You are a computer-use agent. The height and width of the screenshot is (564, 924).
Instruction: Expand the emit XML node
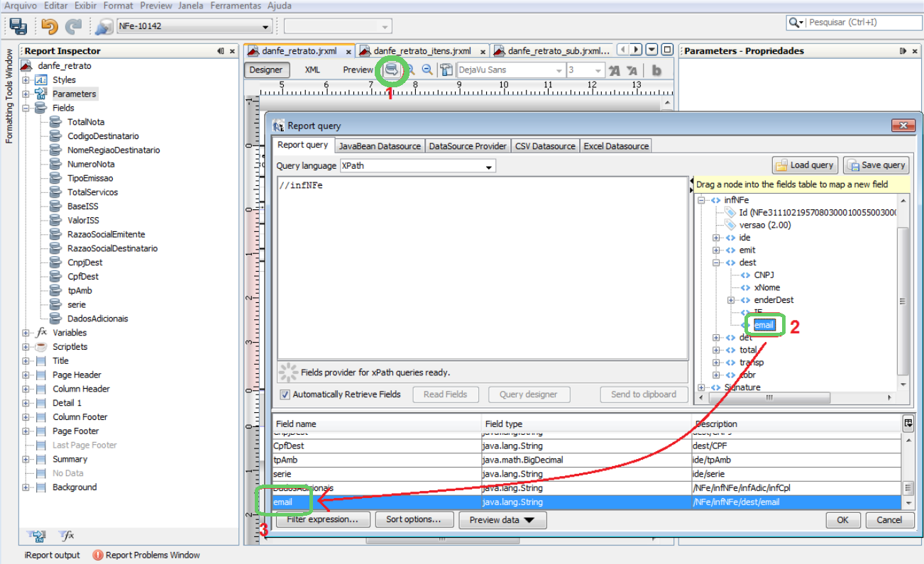pos(716,250)
